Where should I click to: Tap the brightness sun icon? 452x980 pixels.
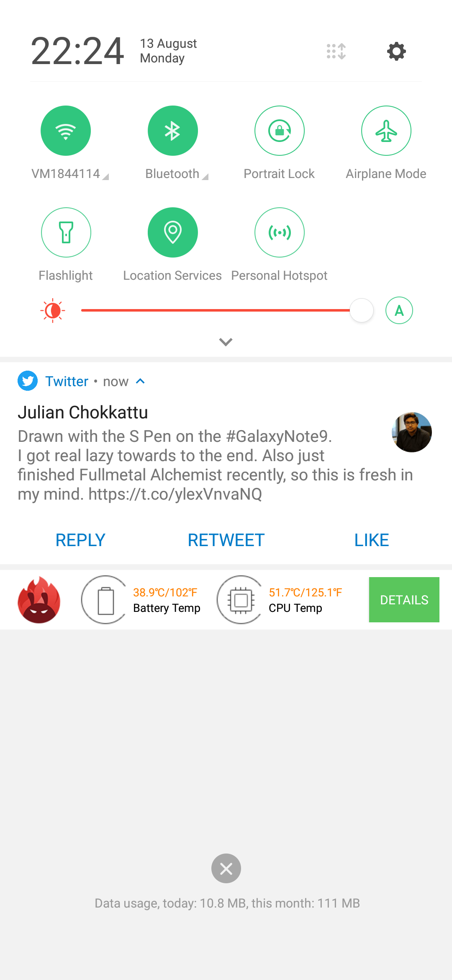click(x=53, y=311)
